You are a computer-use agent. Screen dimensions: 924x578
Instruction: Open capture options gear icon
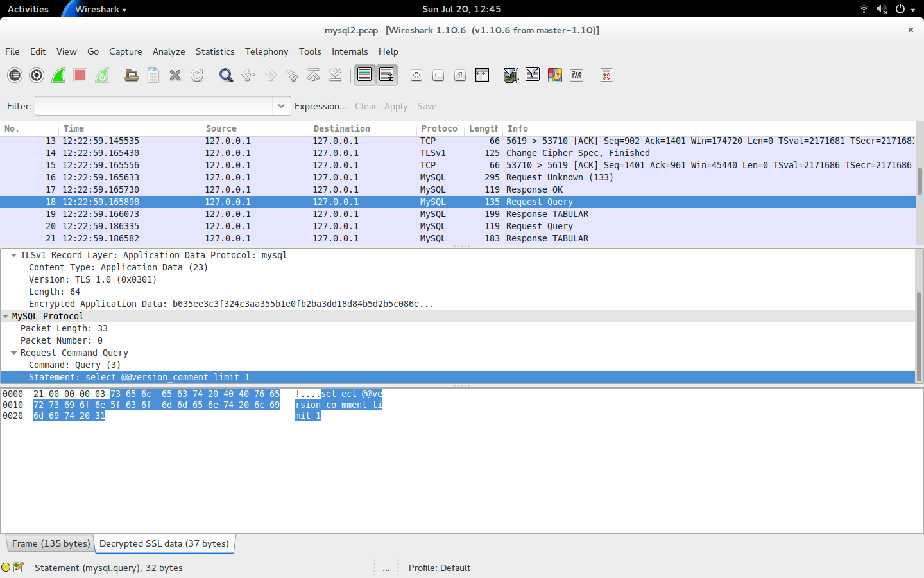point(37,75)
